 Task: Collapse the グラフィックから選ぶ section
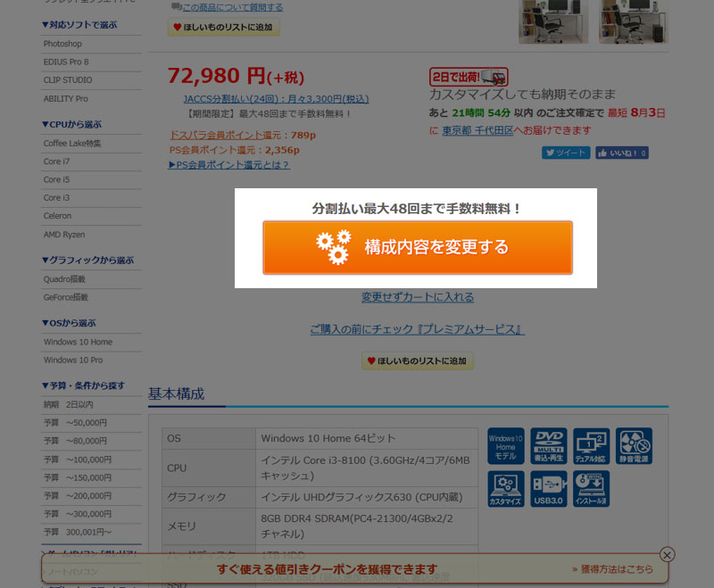[87, 261]
